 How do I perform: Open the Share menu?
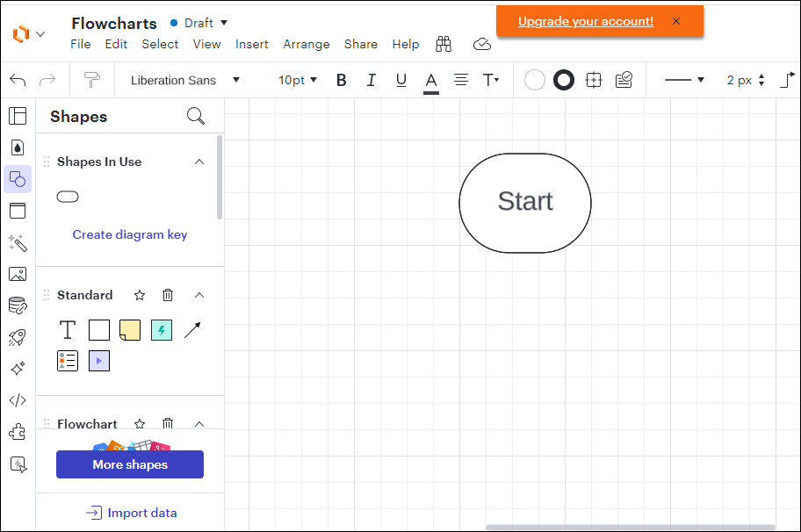[x=361, y=45]
